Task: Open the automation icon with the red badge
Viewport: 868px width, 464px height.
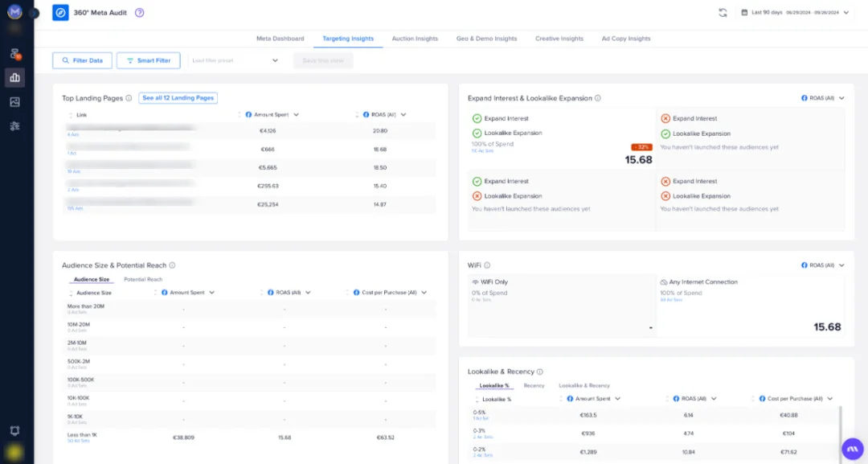Action: (x=15, y=54)
